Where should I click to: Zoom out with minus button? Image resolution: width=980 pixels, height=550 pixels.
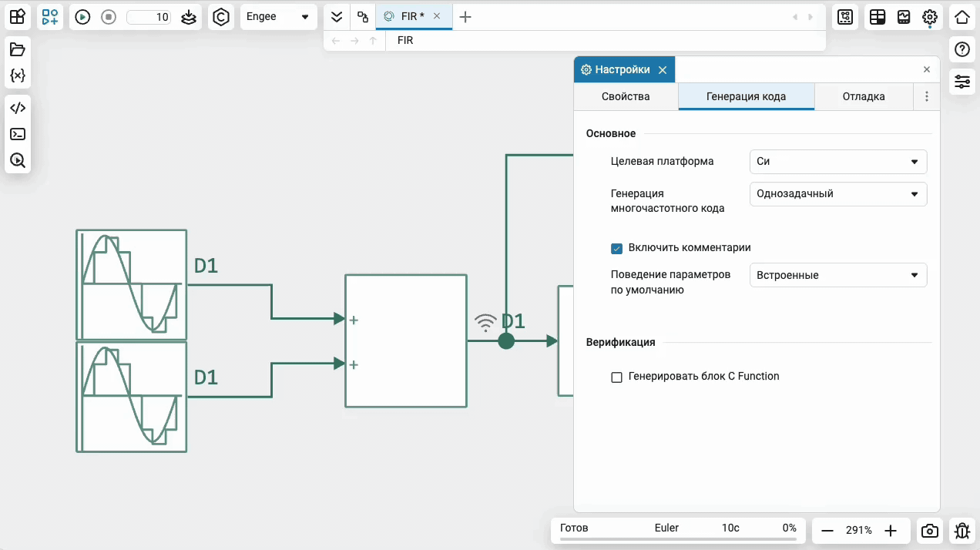click(x=827, y=531)
